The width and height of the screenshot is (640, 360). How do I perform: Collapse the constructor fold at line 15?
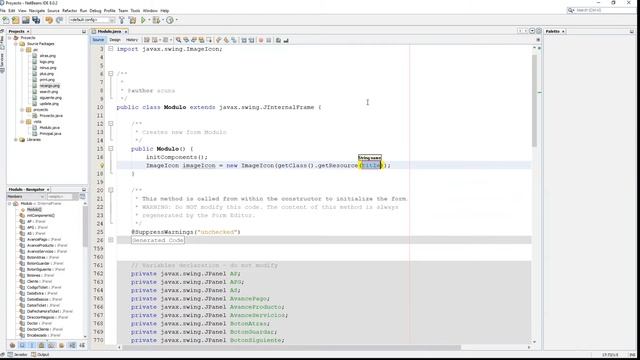click(x=111, y=149)
